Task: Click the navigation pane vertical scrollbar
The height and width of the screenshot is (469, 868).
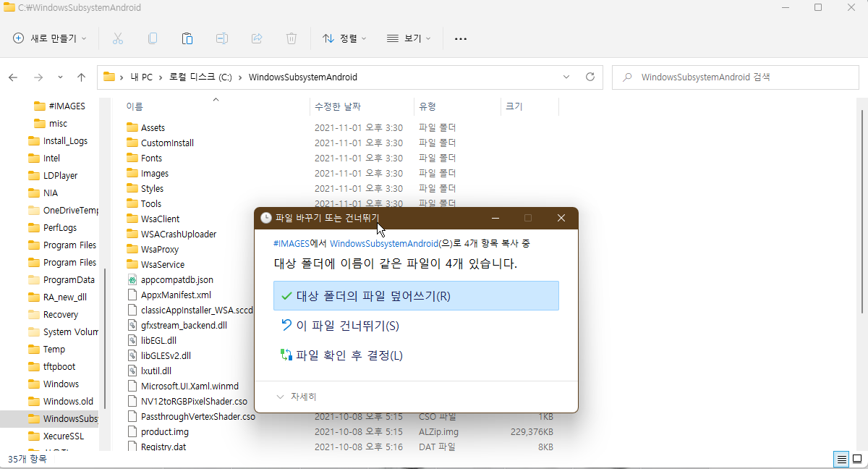Action: point(105,340)
